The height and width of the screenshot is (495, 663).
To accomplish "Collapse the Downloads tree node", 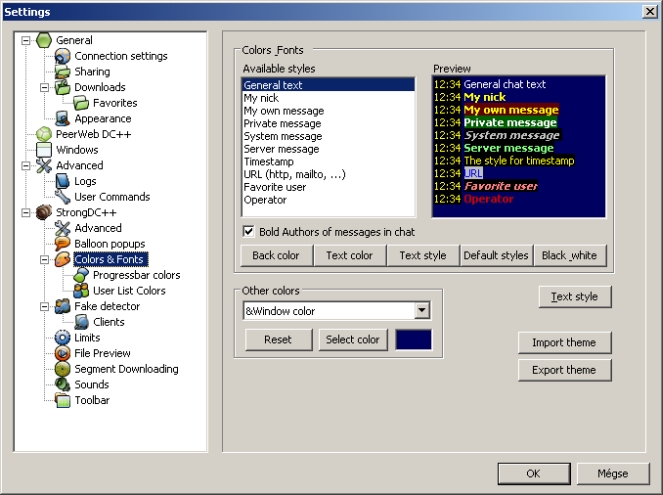I will click(43, 88).
